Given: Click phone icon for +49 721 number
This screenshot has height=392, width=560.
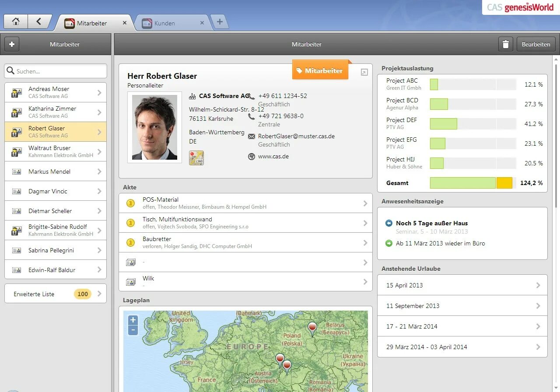Looking at the screenshot, I should click(x=252, y=116).
